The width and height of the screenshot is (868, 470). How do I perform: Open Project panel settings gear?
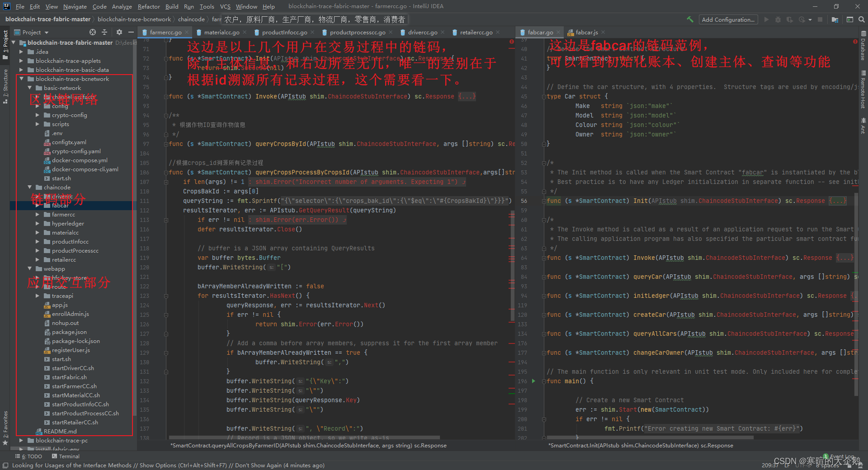point(119,32)
